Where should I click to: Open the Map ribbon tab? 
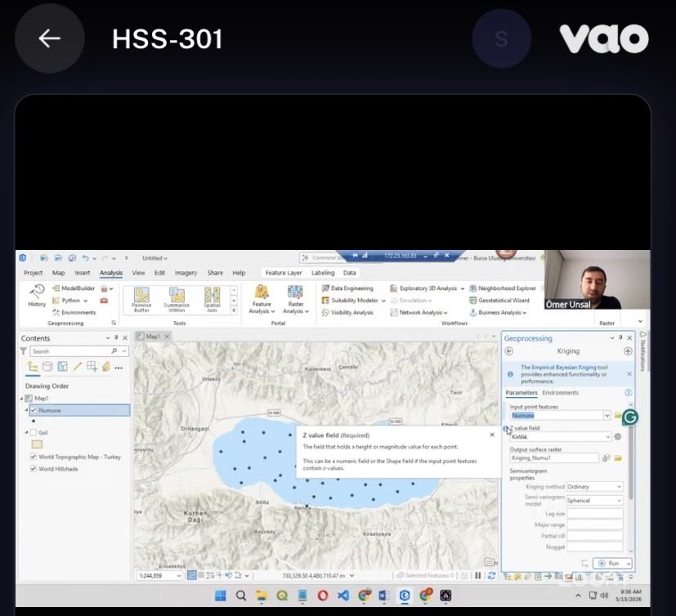(x=58, y=273)
